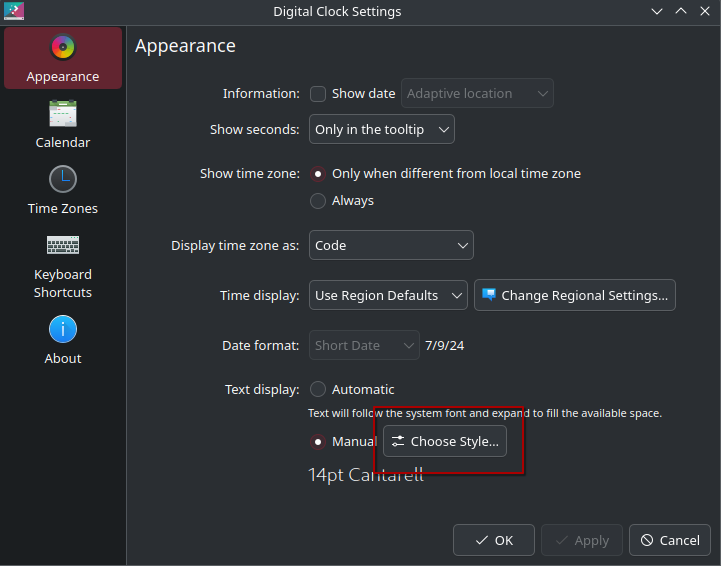This screenshot has width=721, height=566.
Task: Select the Always time zone radio
Action: tap(318, 201)
